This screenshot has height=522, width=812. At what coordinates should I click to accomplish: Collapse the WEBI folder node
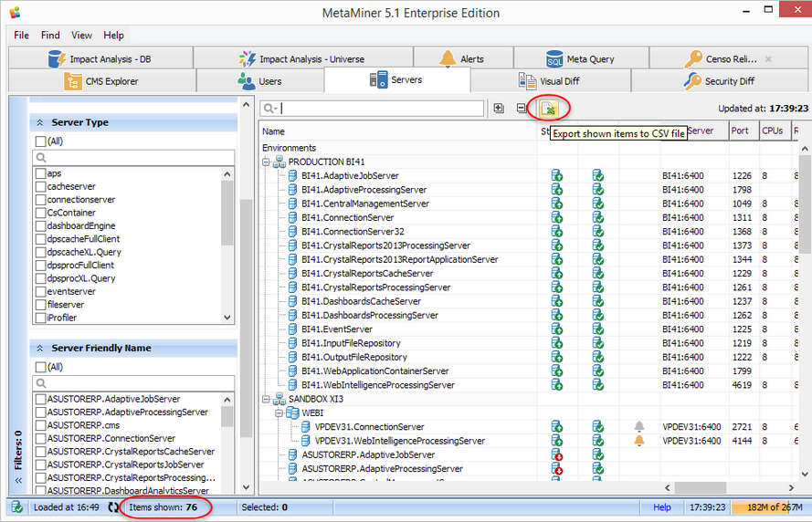pyautogui.click(x=279, y=412)
